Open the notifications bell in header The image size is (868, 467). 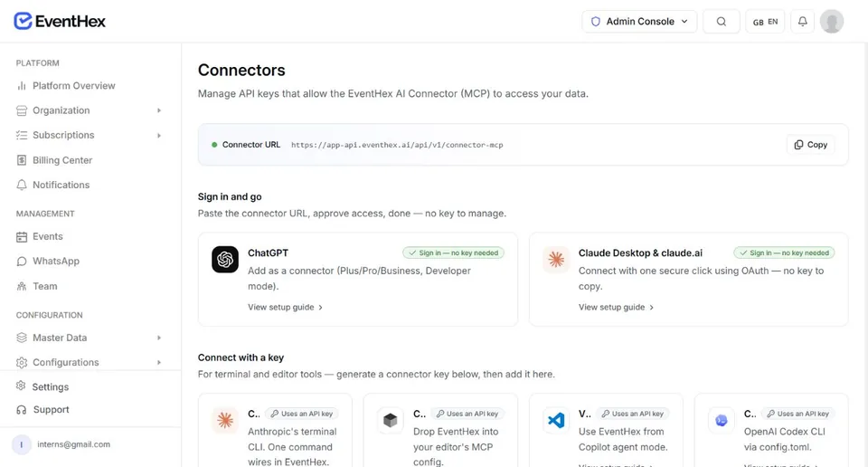802,21
